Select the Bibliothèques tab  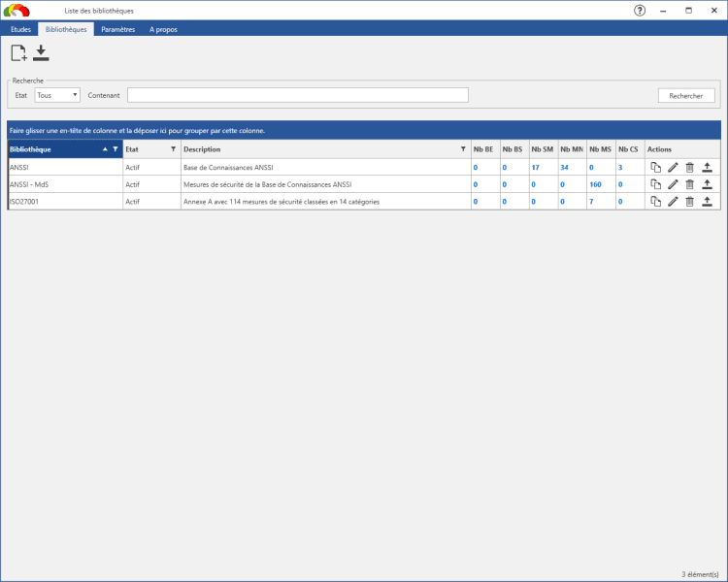(x=66, y=29)
